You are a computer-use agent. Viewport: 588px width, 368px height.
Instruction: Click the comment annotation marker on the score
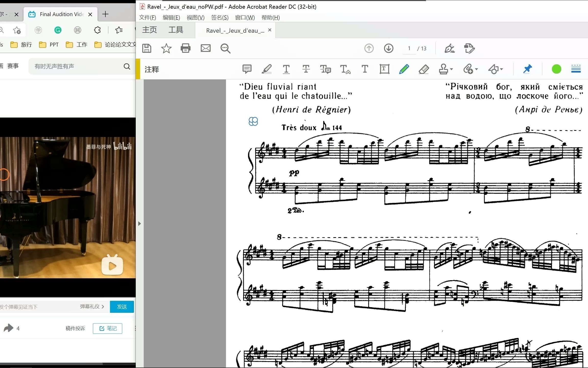coord(253,121)
